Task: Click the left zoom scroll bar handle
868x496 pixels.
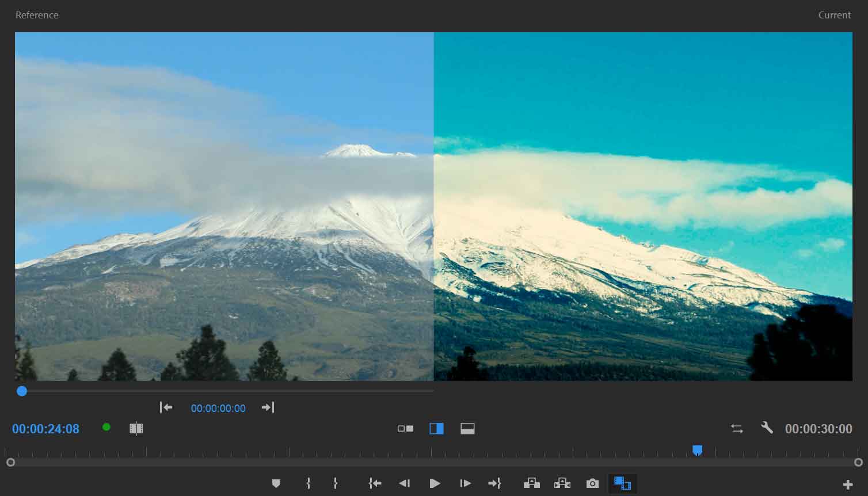Action: 10,462
